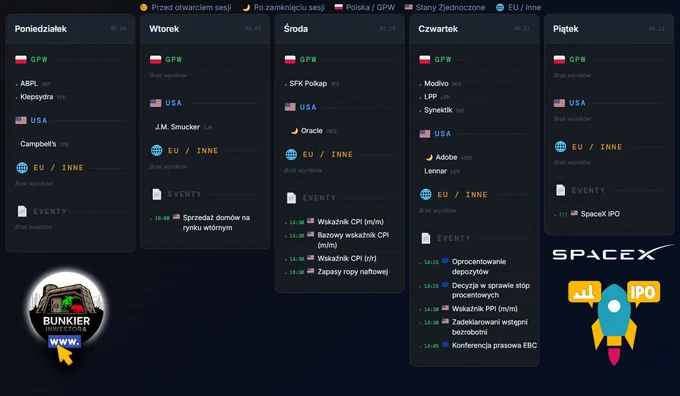This screenshot has width=680, height=396.
Task: Click the sun icon for 'Przed otwarciem sesji'
Action: tap(144, 7)
